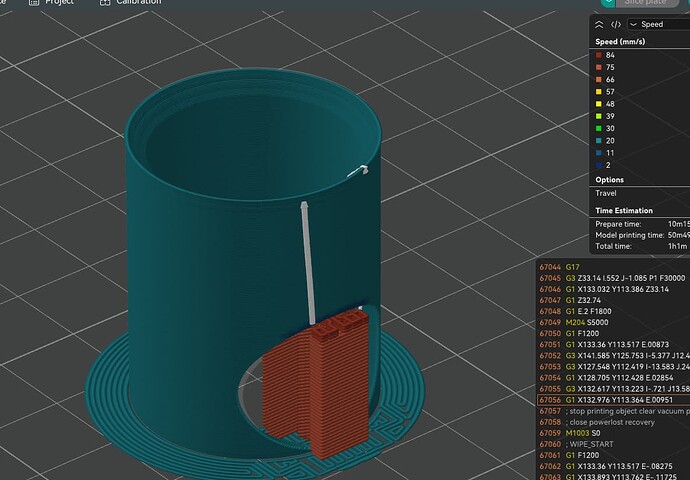Select the Model printing time row
The width and height of the screenshot is (690, 480).
pyautogui.click(x=642, y=235)
